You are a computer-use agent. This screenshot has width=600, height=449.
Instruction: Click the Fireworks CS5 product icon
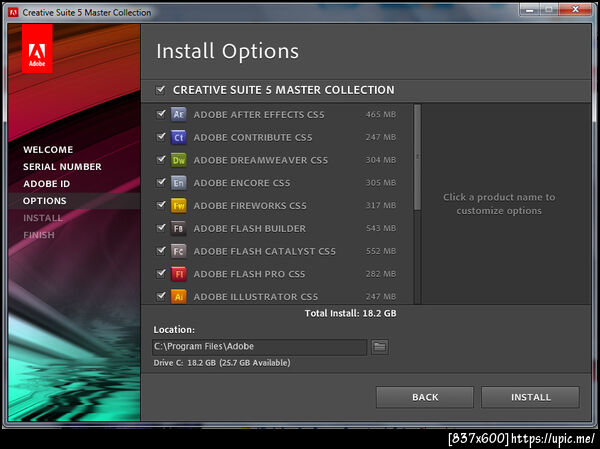click(x=178, y=206)
